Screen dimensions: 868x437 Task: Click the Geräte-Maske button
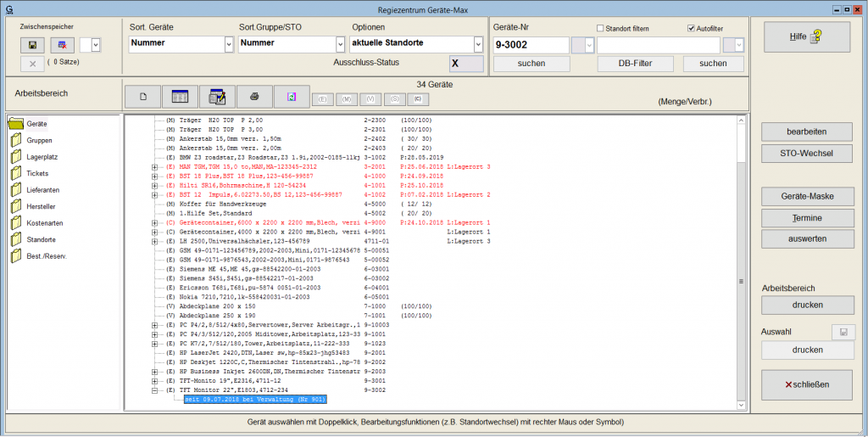pos(807,196)
